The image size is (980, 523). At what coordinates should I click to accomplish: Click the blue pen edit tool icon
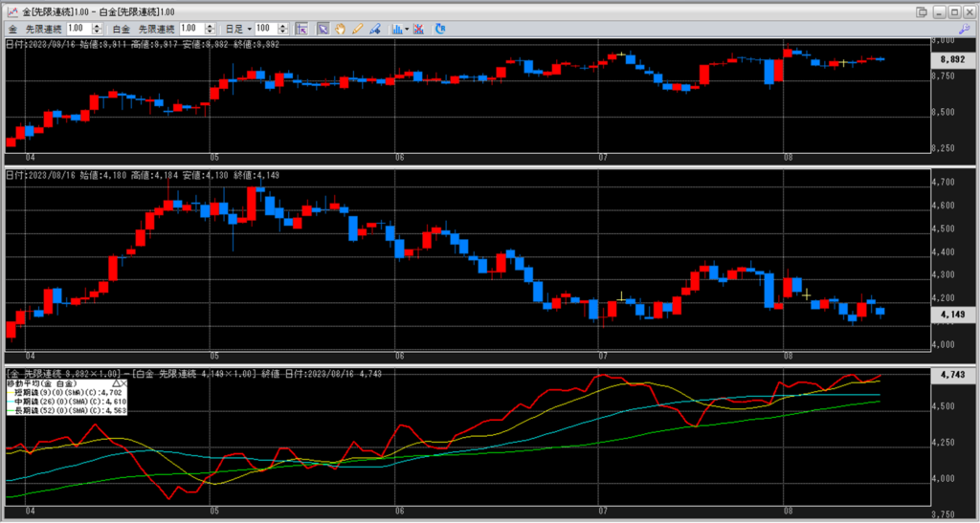coord(374,29)
